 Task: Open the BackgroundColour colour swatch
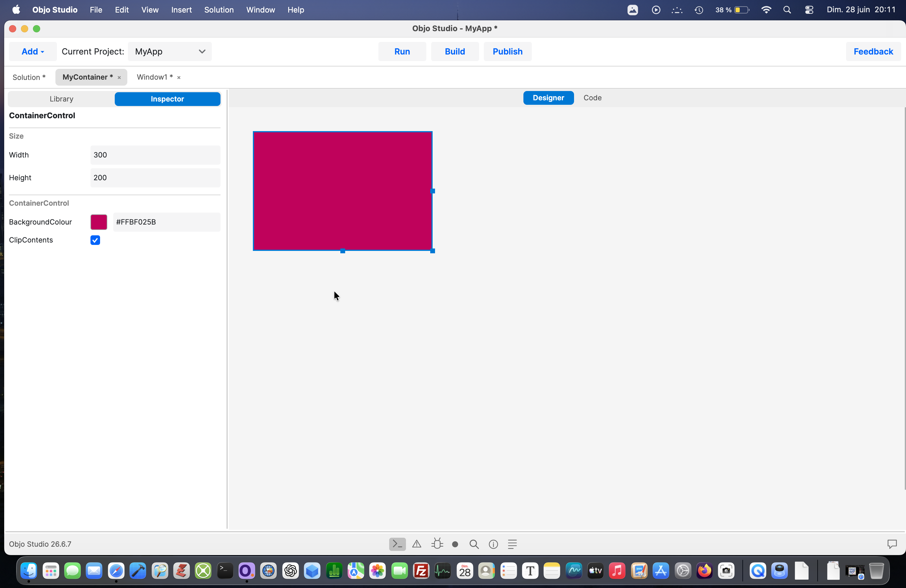99,222
